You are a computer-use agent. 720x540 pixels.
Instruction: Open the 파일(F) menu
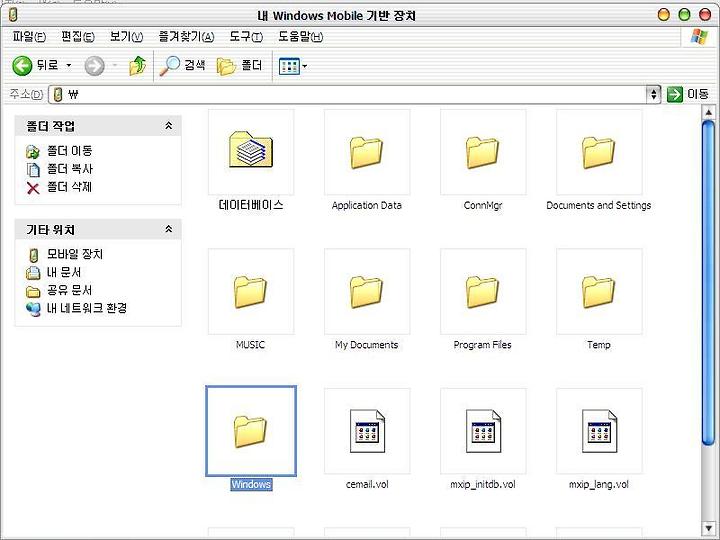click(x=29, y=36)
